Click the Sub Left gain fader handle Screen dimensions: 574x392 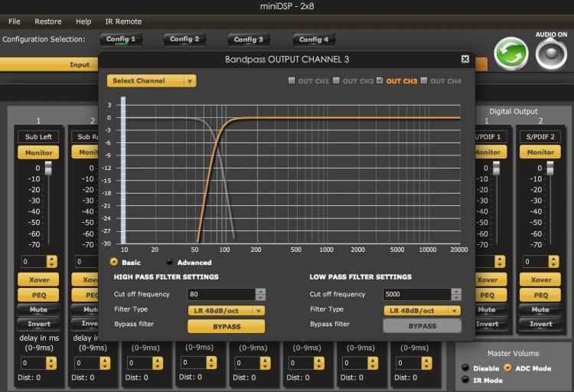(x=48, y=168)
